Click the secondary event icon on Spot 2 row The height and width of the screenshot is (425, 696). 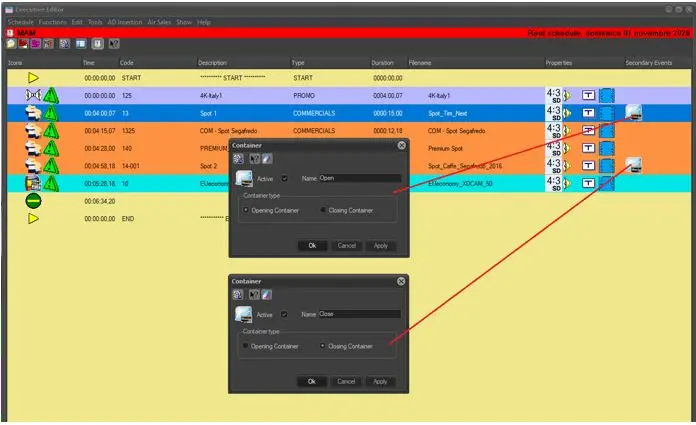coord(633,165)
